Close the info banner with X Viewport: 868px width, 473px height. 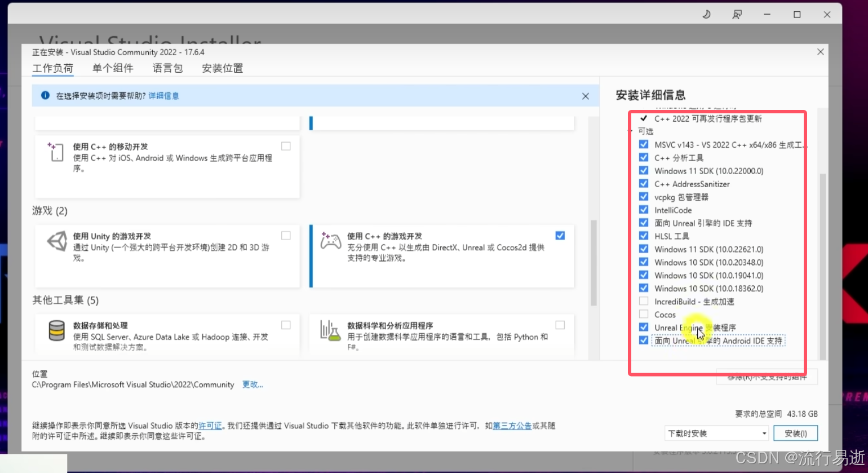(586, 96)
